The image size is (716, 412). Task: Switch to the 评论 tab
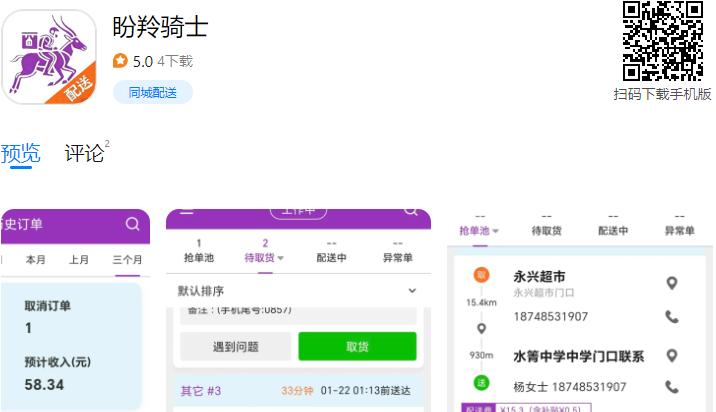[x=85, y=153]
